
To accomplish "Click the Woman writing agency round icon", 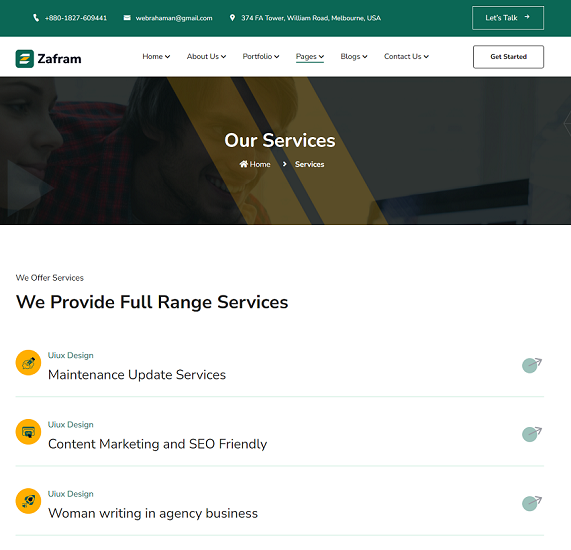I will pos(28,501).
